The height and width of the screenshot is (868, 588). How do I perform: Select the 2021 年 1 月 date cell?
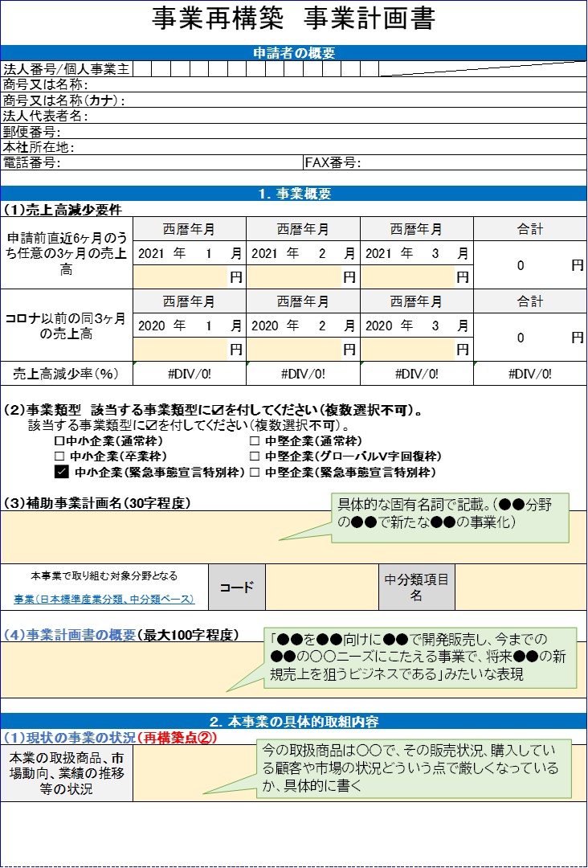(x=190, y=253)
